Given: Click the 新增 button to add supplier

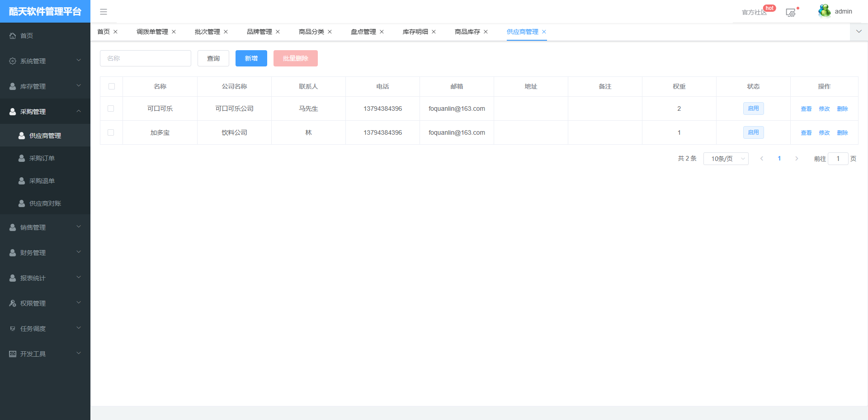Looking at the screenshot, I should (x=251, y=58).
